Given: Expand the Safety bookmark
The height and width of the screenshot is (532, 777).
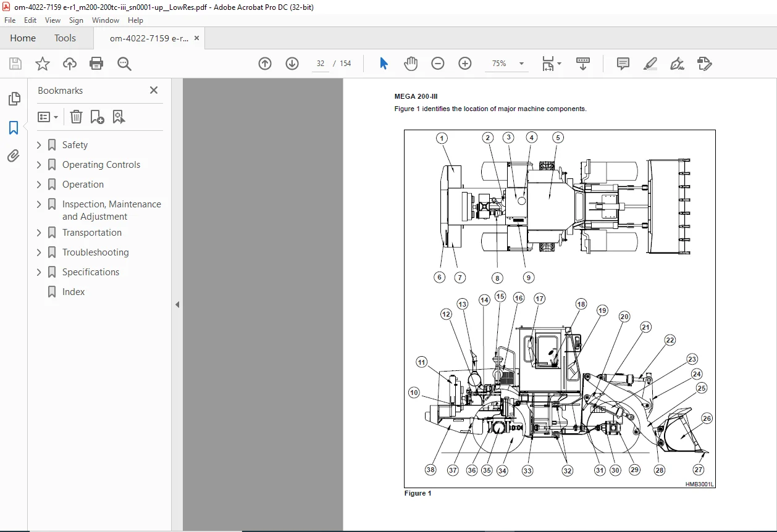Looking at the screenshot, I should tap(39, 145).
